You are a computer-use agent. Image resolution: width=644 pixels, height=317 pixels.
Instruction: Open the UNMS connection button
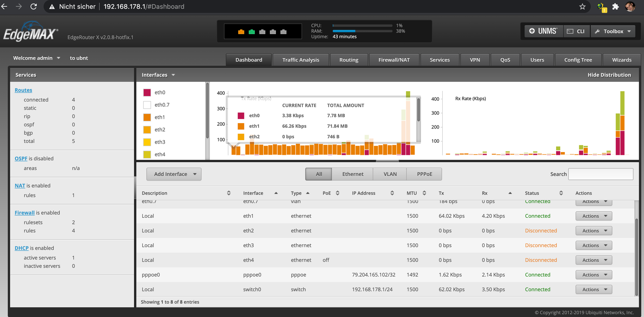pyautogui.click(x=543, y=31)
